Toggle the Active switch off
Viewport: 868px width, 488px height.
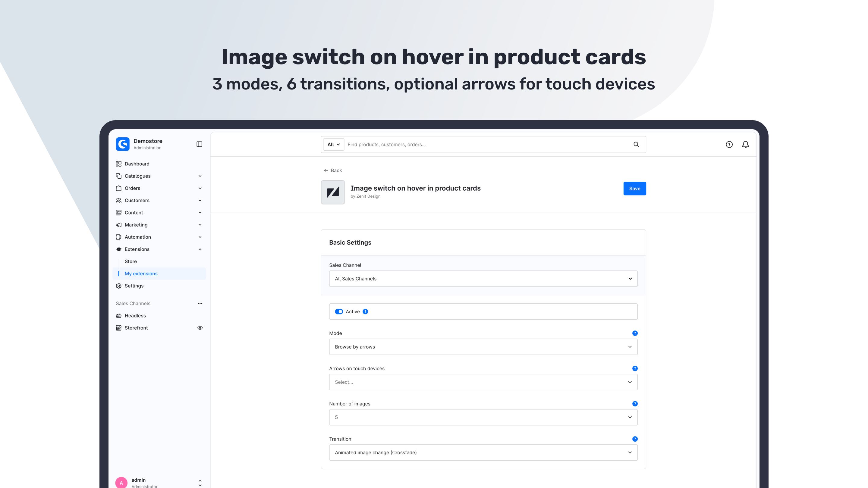(x=339, y=311)
